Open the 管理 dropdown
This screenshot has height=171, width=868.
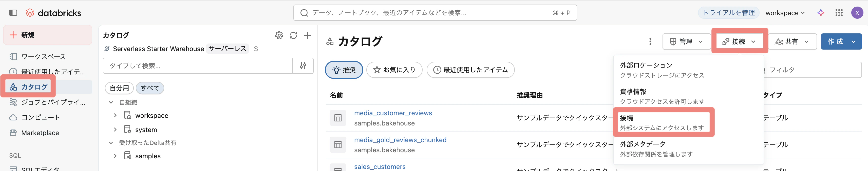(x=686, y=41)
